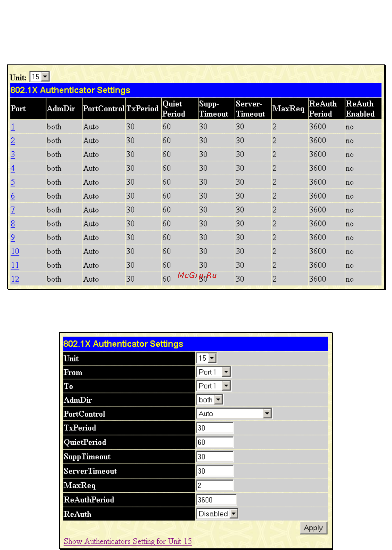Click the MaxReq input field

click(215, 485)
